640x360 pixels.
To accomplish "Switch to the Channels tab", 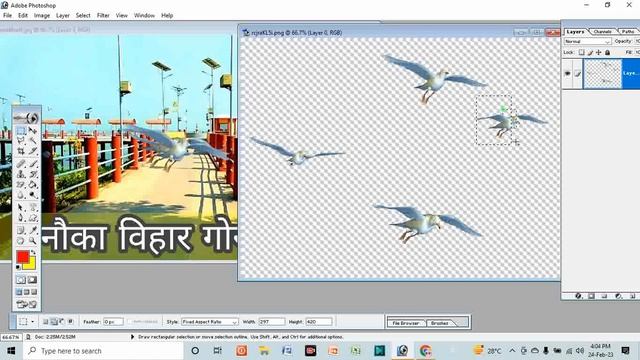I will [602, 31].
